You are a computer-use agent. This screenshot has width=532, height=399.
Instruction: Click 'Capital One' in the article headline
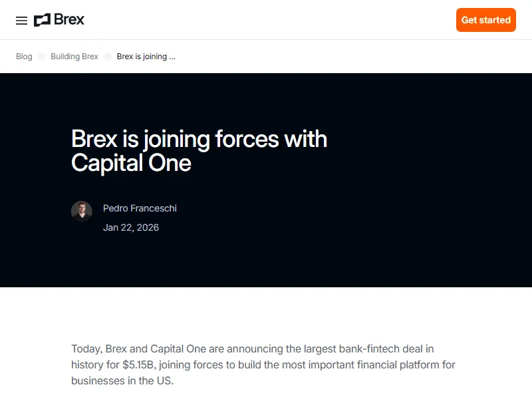131,163
